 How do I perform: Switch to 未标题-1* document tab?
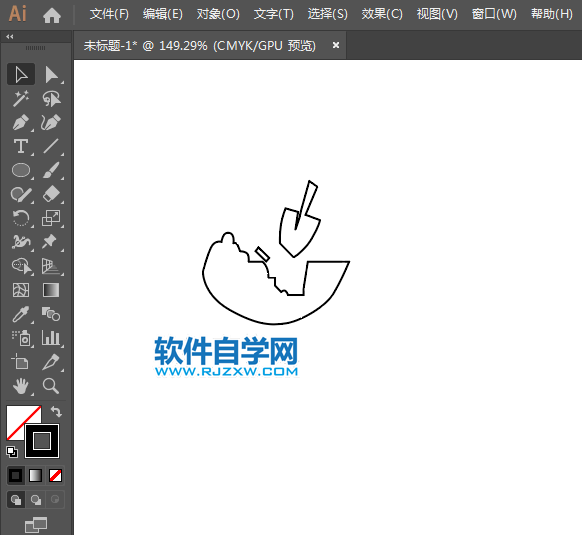(200, 46)
